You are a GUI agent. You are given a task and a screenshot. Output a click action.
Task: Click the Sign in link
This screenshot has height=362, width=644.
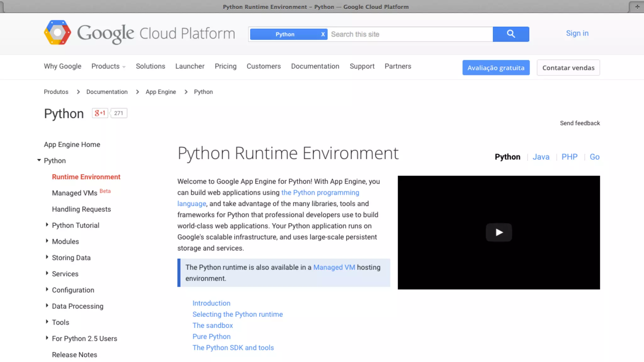coord(577,33)
